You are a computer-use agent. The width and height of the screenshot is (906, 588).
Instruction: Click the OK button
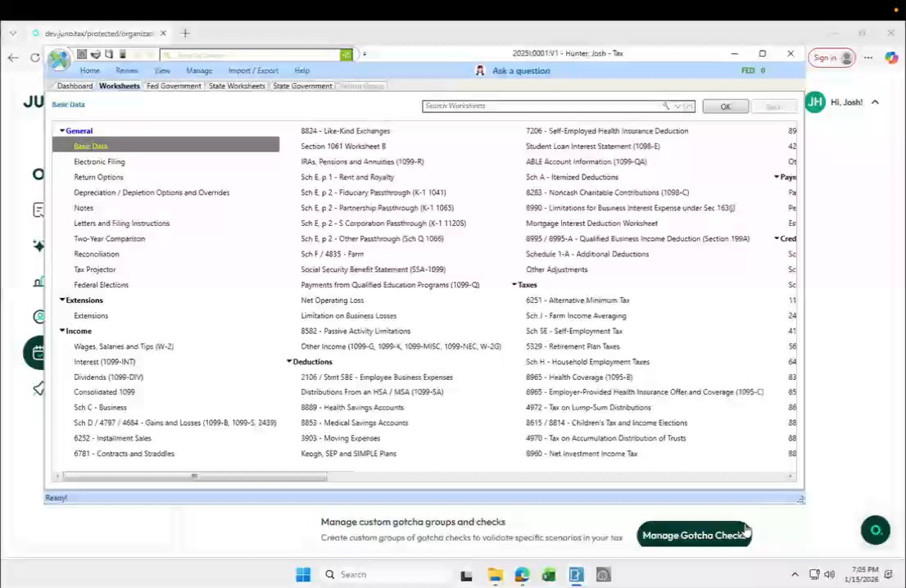pyautogui.click(x=725, y=106)
